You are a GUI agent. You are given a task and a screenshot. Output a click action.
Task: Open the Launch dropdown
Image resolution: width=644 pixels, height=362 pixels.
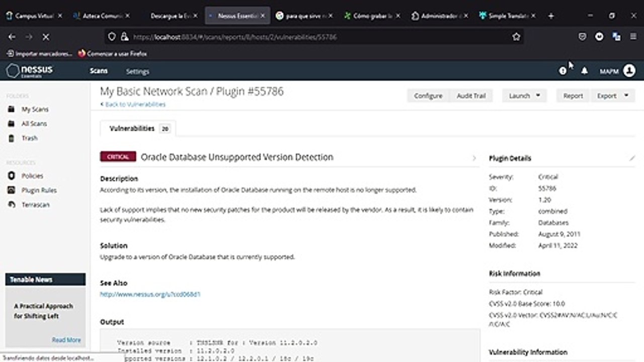coord(524,96)
